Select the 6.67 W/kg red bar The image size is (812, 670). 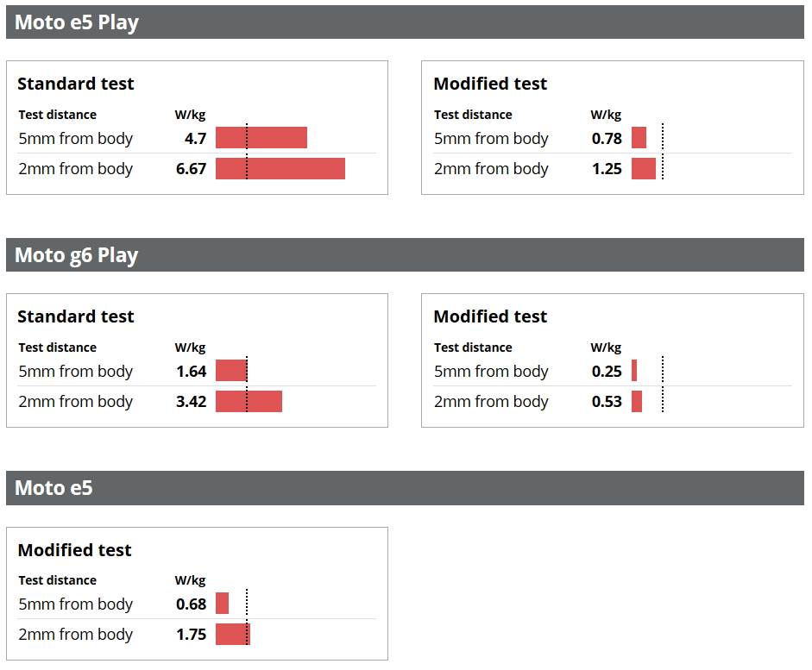(280, 169)
